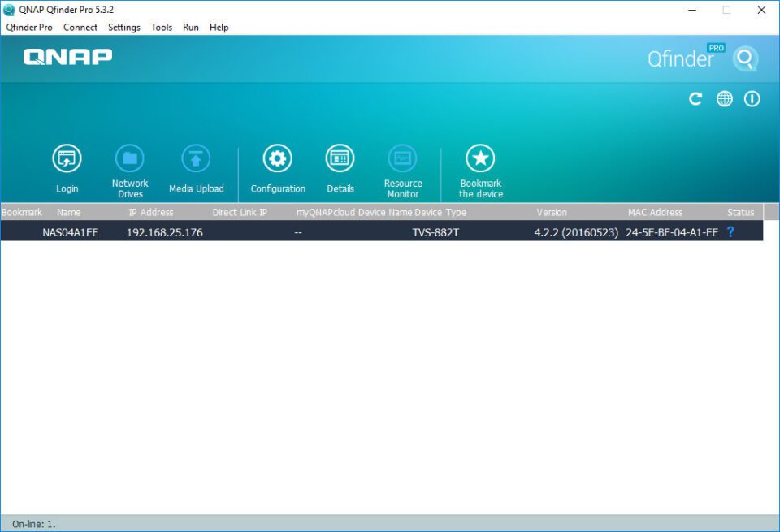The image size is (780, 532).
Task: Sort by Direct Link IP column
Action: [240, 212]
